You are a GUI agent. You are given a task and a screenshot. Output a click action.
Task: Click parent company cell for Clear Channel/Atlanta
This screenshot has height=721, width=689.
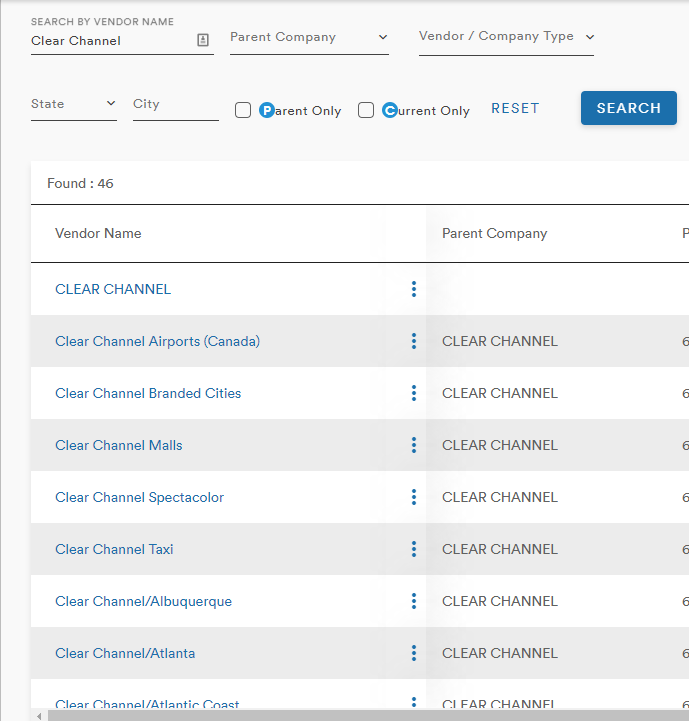(500, 653)
